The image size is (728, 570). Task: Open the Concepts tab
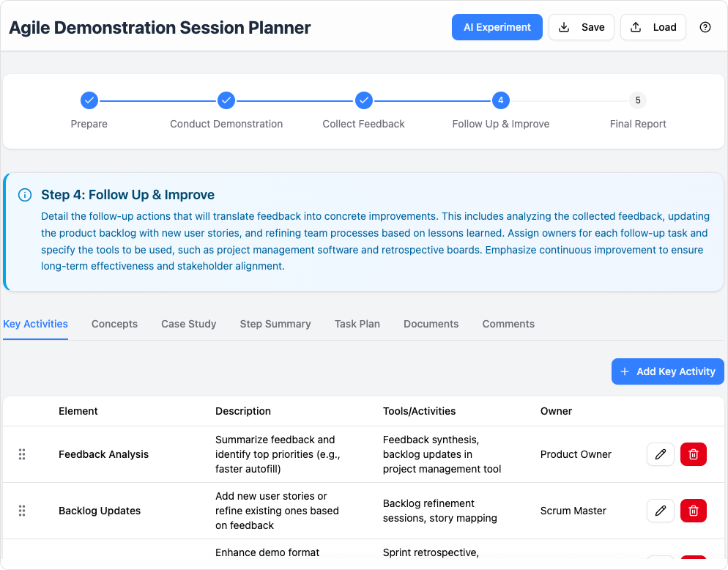[114, 325]
